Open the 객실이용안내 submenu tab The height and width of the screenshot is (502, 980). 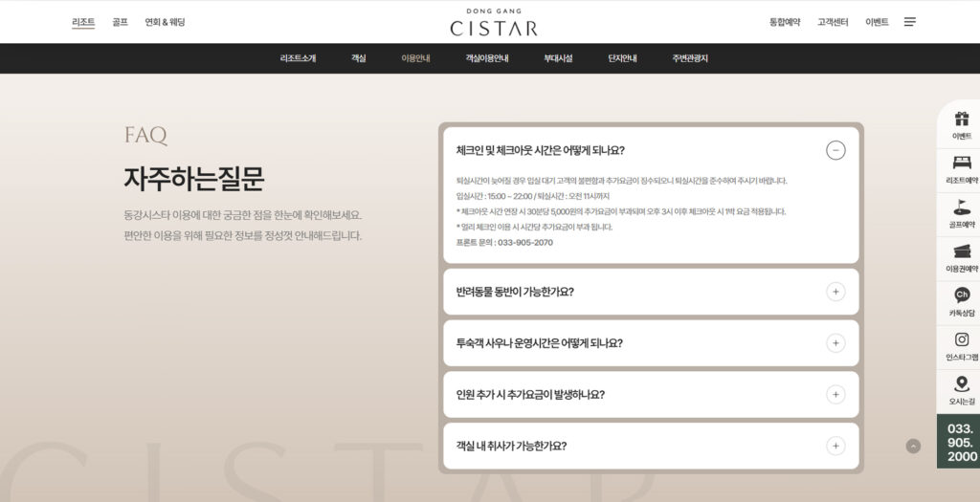487,58
